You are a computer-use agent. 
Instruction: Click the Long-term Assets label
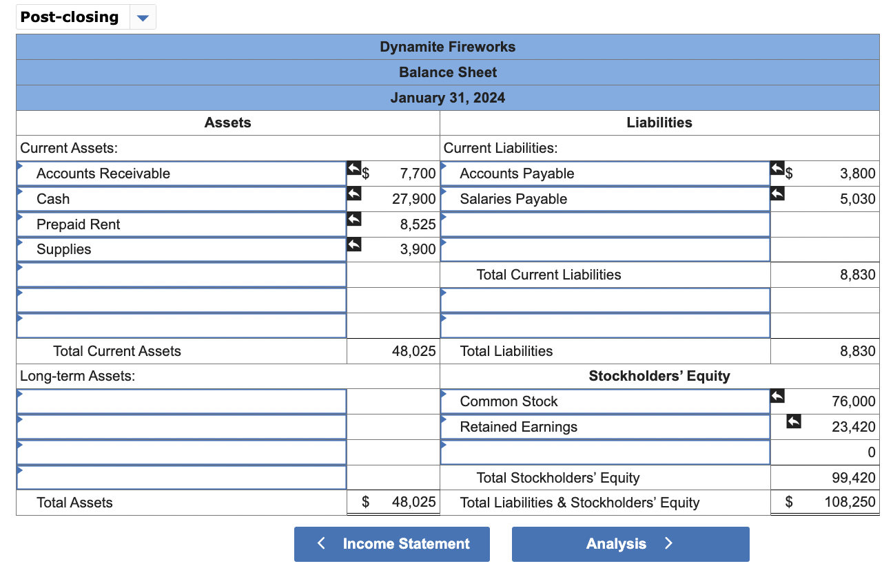pyautogui.click(x=78, y=376)
